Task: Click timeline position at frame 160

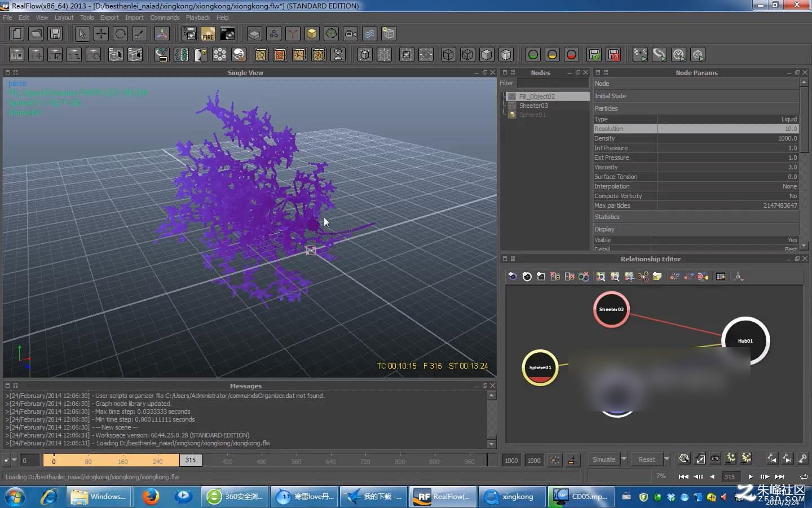Action: [123, 461]
